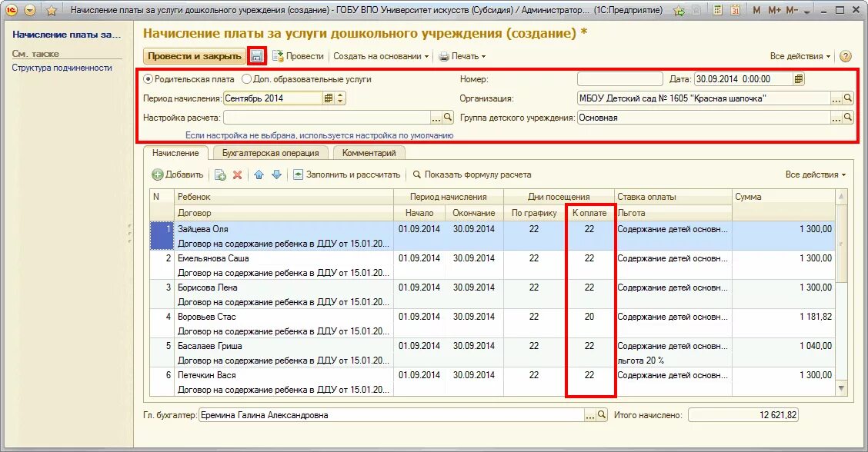Open Структура подчиненности link
Screen dimensions: 868x452
point(62,68)
